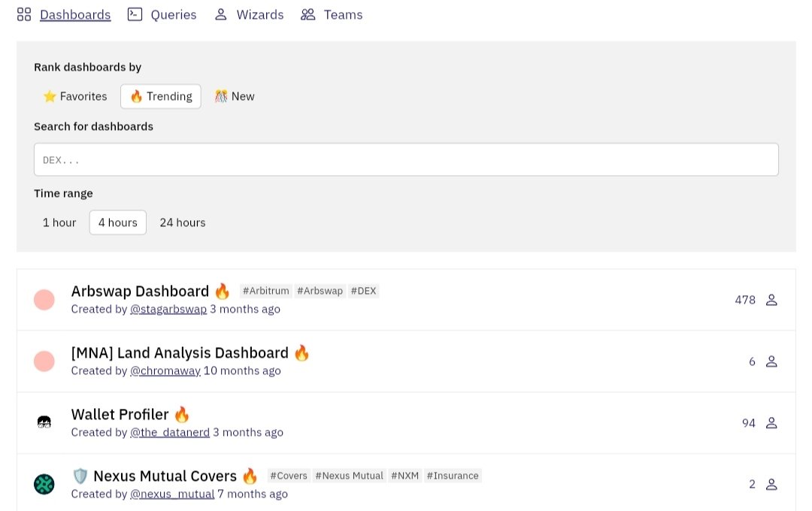Click the Wizards person icon
This screenshot has height=511, width=812.
(220, 14)
